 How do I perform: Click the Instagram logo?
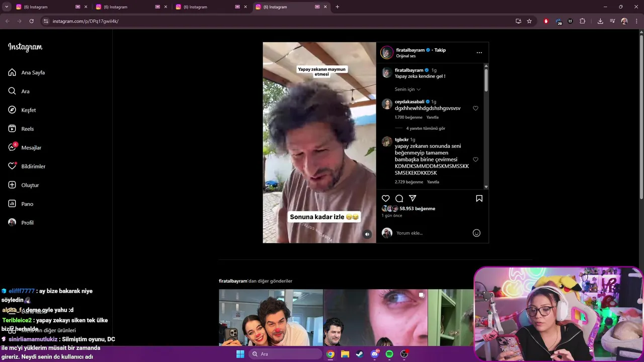[25, 47]
